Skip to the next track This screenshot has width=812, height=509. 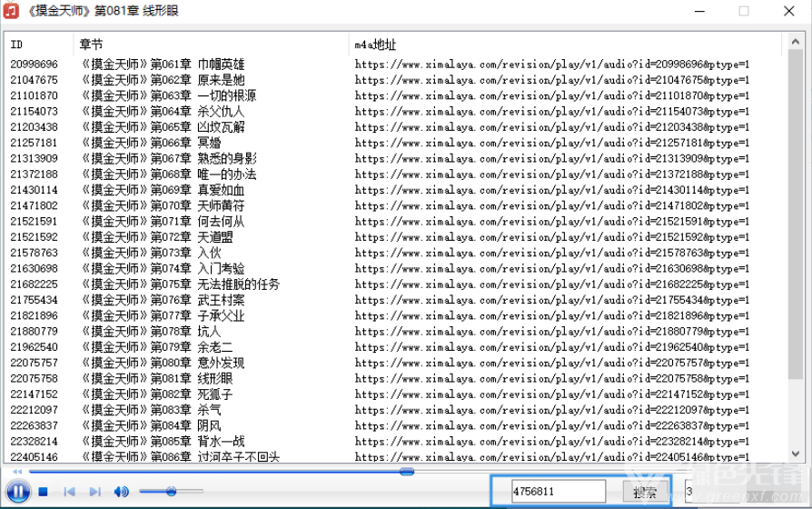pyautogui.click(x=94, y=492)
